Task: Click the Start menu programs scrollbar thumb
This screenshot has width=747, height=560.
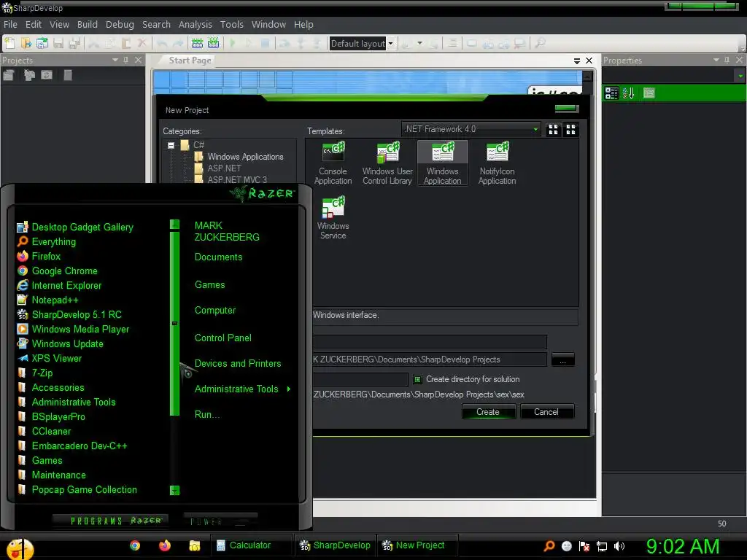Action: pos(175,323)
